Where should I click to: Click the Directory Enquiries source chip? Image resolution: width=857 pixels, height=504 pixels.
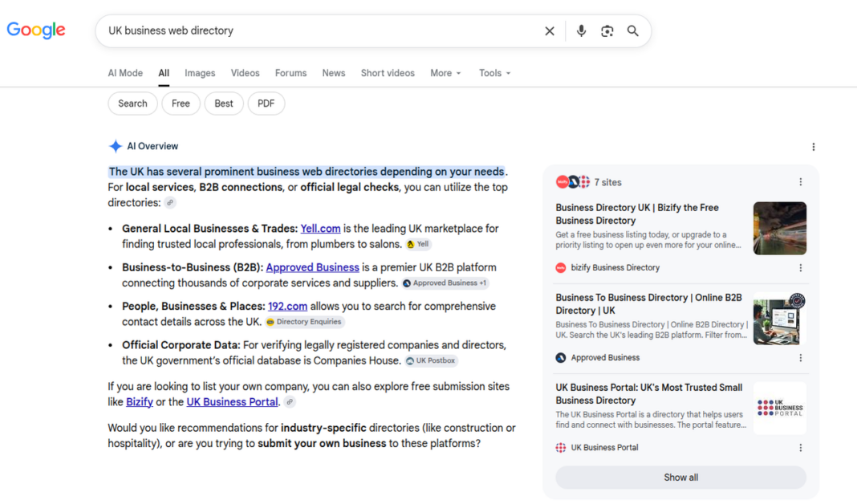(304, 322)
